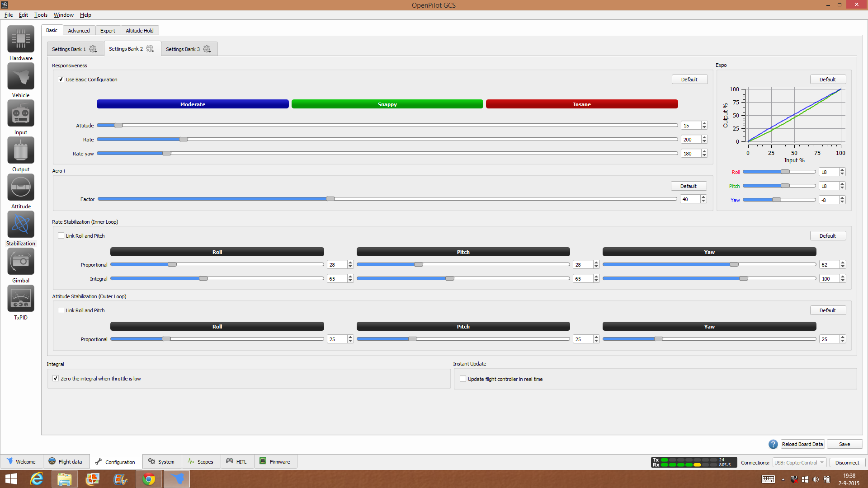Viewport: 868px width, 488px height.
Task: Open the Gimbal configuration panel
Action: (x=21, y=262)
